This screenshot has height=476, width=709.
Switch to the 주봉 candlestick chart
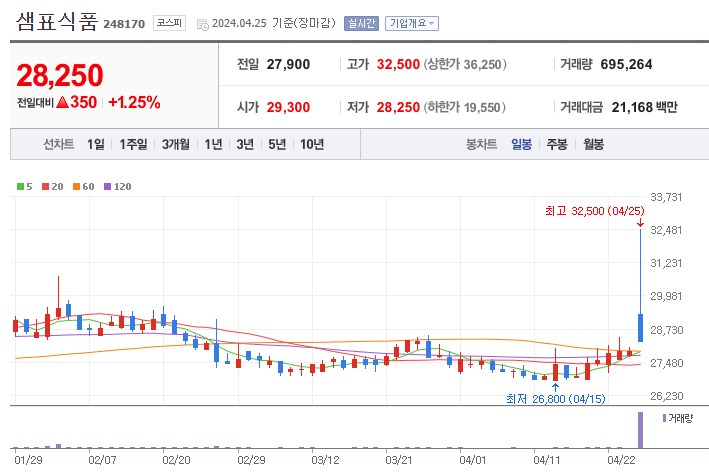(557, 144)
